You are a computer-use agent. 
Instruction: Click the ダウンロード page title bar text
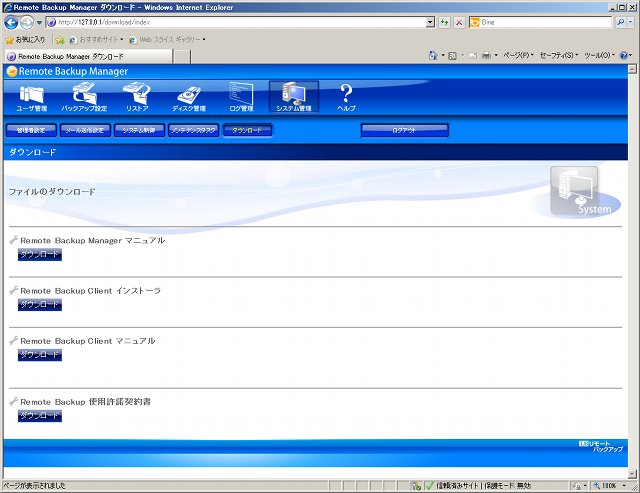pos(32,152)
